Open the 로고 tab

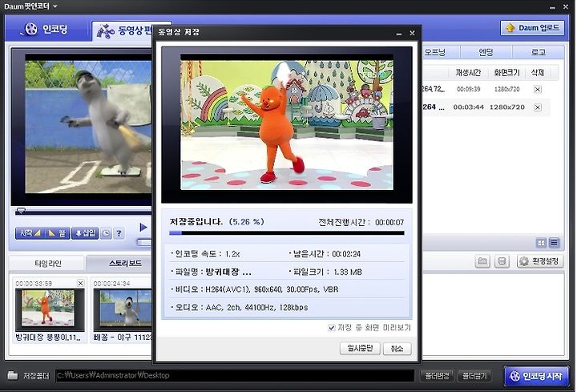pyautogui.click(x=539, y=52)
